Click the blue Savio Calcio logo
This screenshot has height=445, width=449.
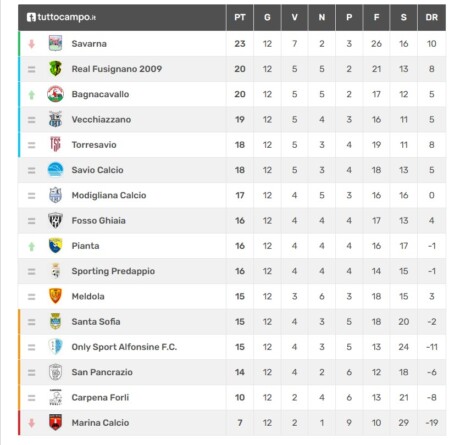click(55, 170)
